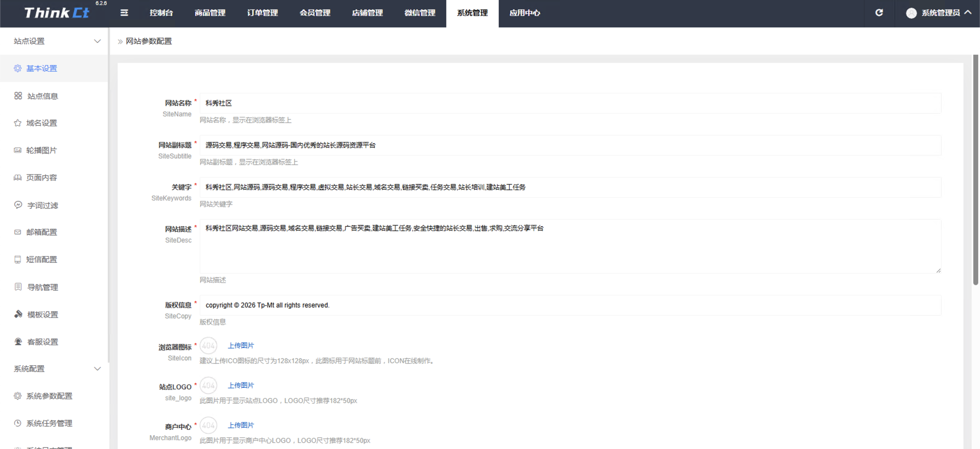Click the 客服设置 headset icon
Screen dimensions: 980x449
click(x=18, y=342)
